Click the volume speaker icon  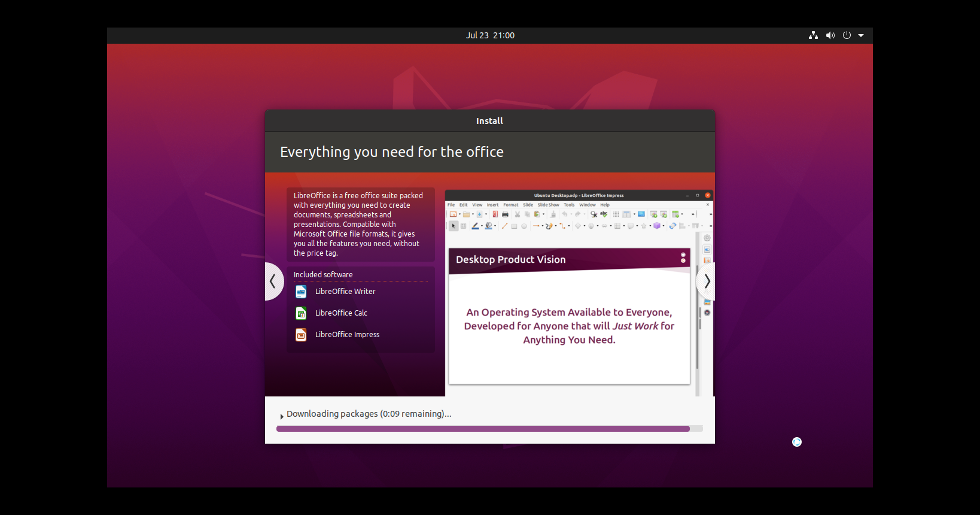click(830, 35)
